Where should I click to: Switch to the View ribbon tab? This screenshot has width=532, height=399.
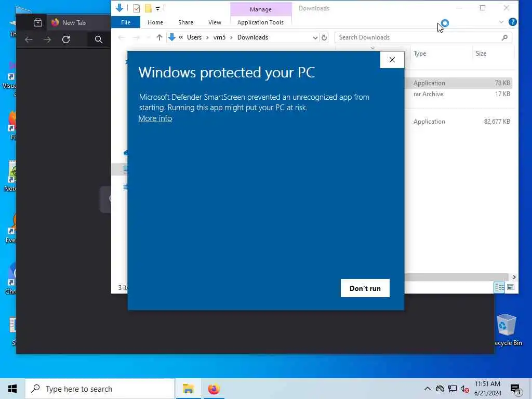215,22
